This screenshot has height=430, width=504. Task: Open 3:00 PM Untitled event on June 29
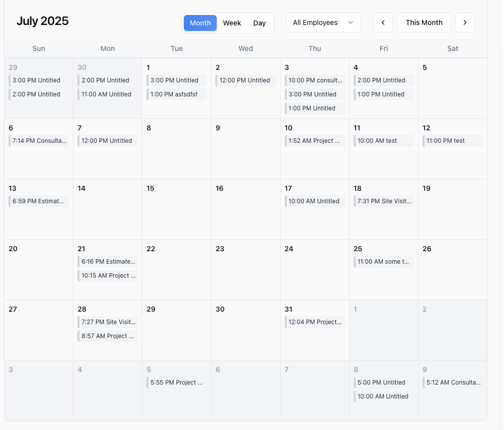click(38, 80)
